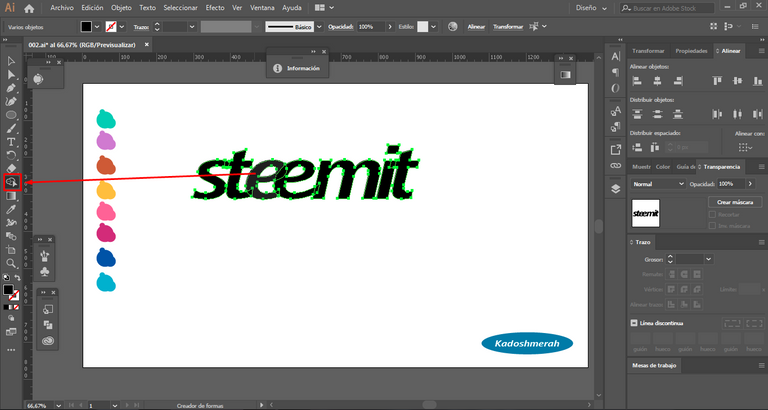Open the stroke weight Trazo dropdown
The width and height of the screenshot is (768, 410).
click(x=192, y=27)
